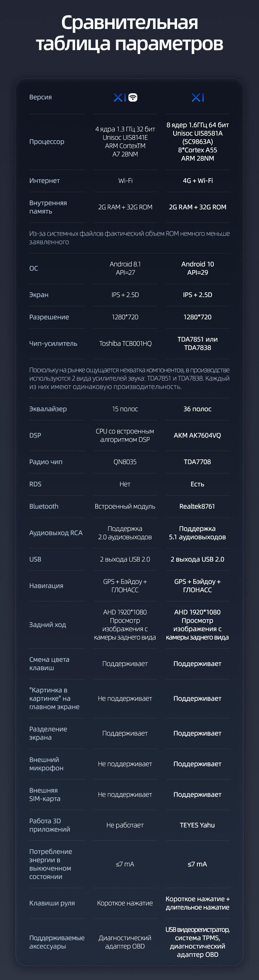Select the 'Версия' row label
This screenshot has width=259, height=980.
click(40, 97)
